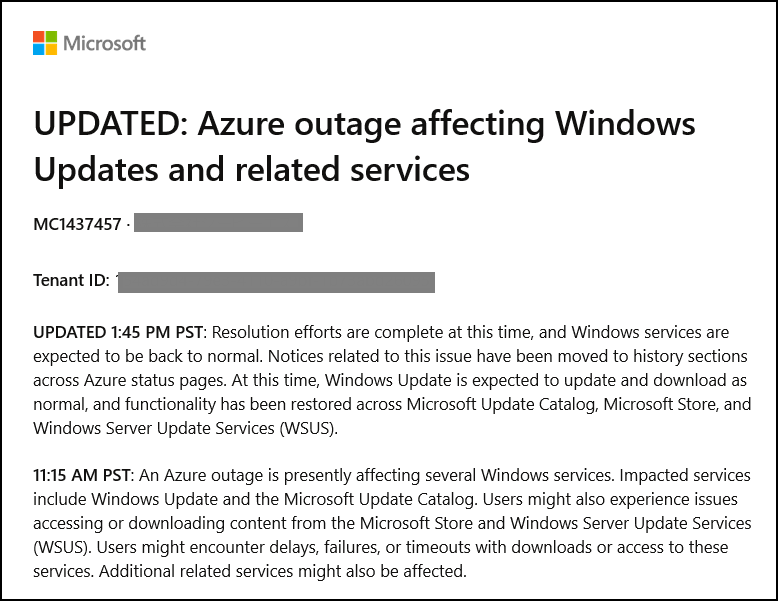Click 'Users might also experience issues' text
Screen dimensions: 778x601
(x=610, y=499)
